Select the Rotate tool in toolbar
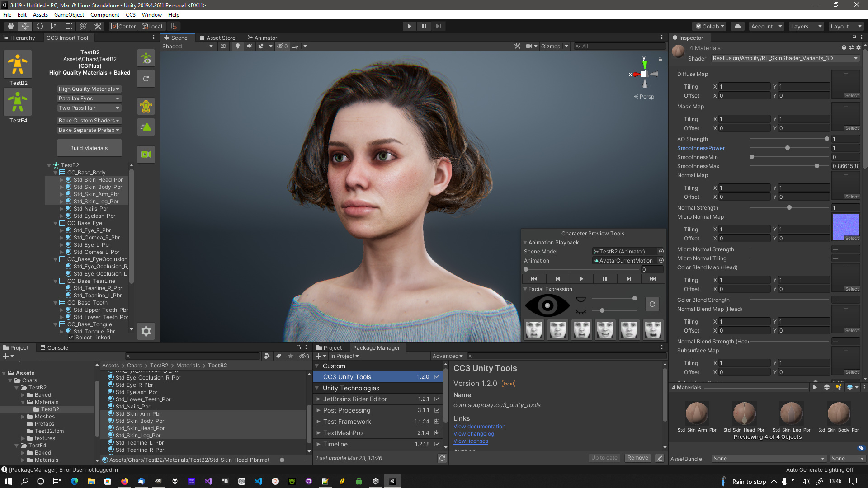Image resolution: width=868 pixels, height=488 pixels. (x=40, y=26)
